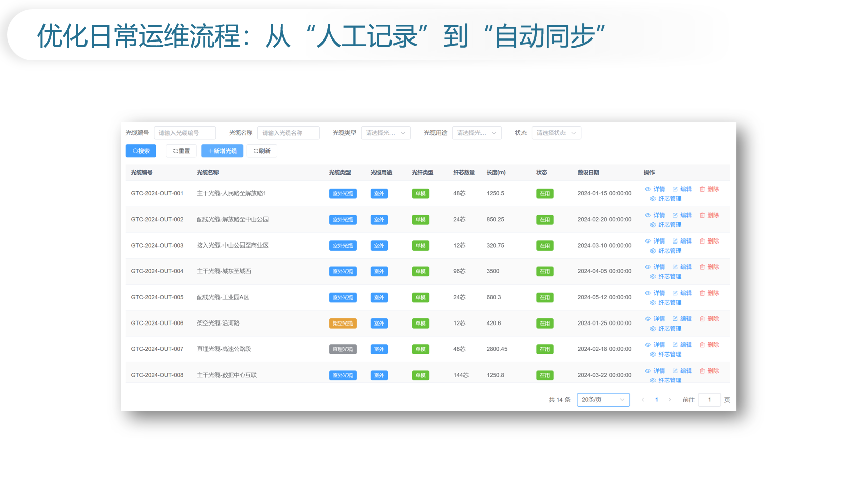This screenshot has width=868, height=485.
Task: Go to next page arrow in pagination
Action: click(670, 400)
